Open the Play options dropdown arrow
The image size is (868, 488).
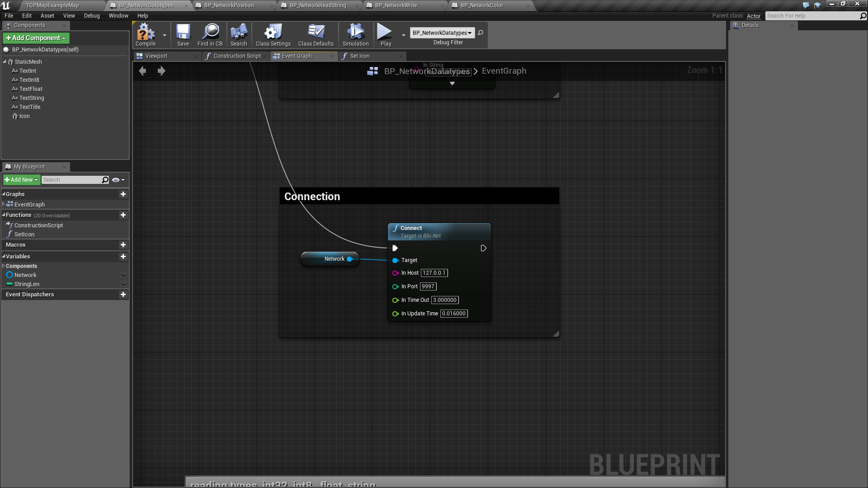coord(404,35)
